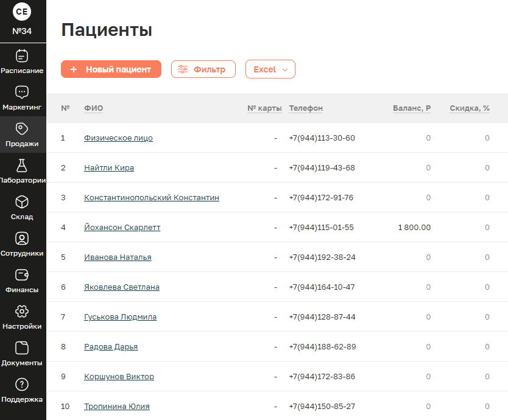Select the Документы documents icon
The width and height of the screenshot is (508, 420).
pyautogui.click(x=22, y=348)
